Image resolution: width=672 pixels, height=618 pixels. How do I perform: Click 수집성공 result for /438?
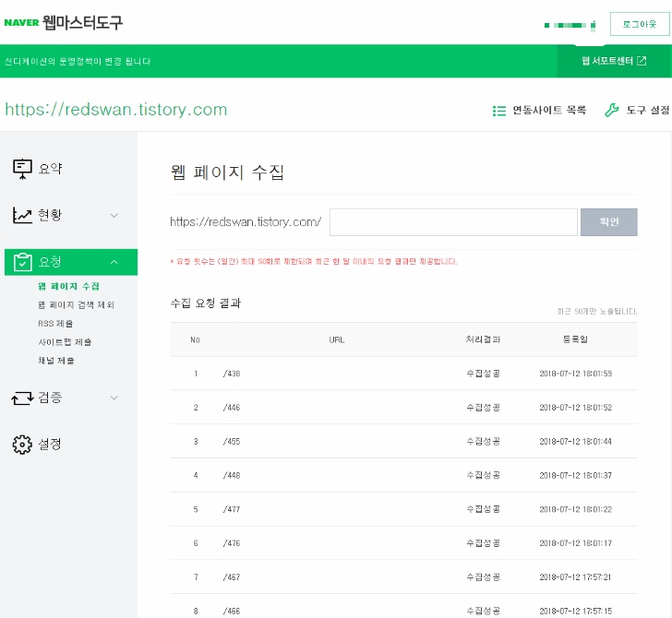[x=483, y=374]
